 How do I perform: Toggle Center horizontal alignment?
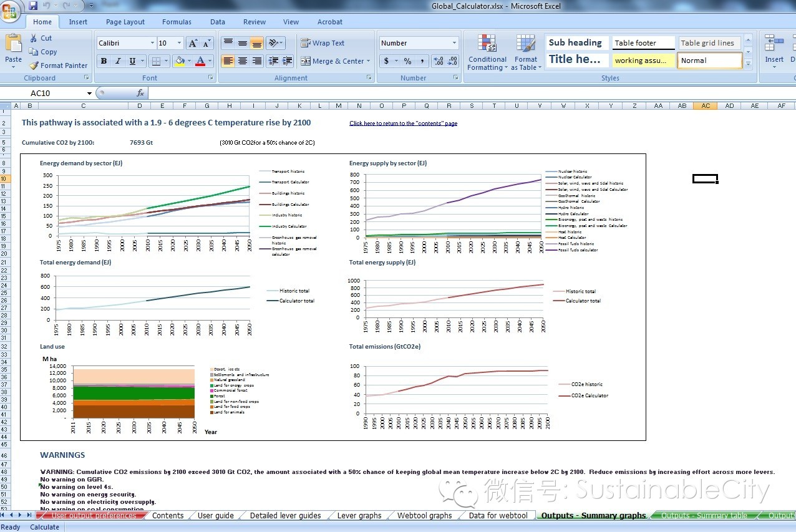point(242,61)
